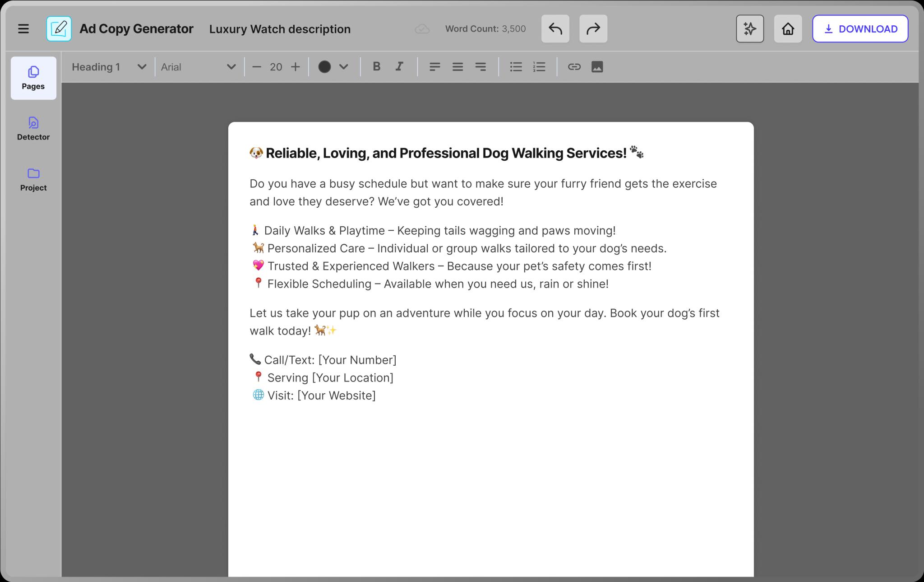Open the AI sparkle tool
Image resolution: width=924 pixels, height=582 pixels.
click(x=749, y=29)
